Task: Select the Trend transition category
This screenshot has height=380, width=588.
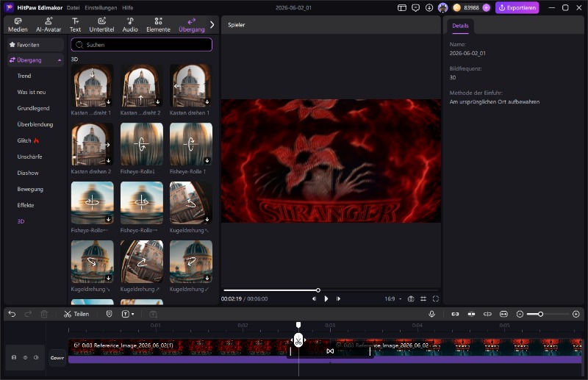Action: pos(24,76)
